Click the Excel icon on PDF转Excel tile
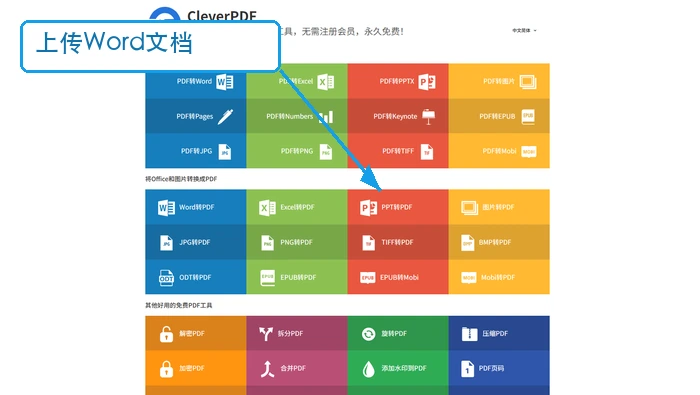Screen dimensions: 700x395 click(x=325, y=82)
